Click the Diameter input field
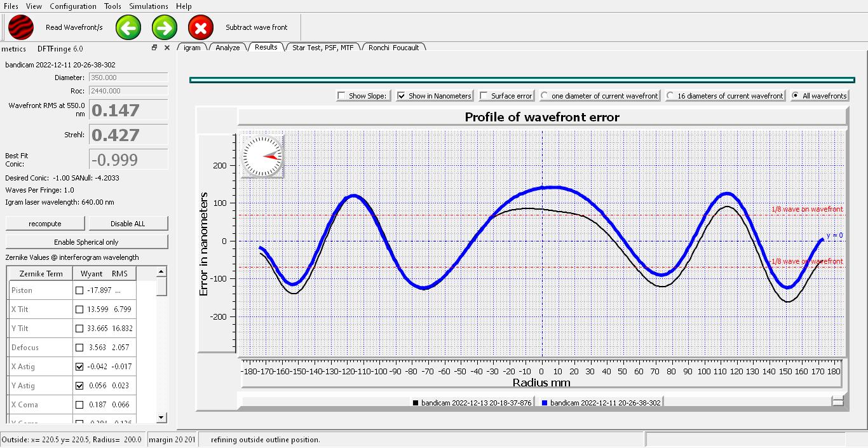This screenshot has height=448, width=868. point(128,78)
